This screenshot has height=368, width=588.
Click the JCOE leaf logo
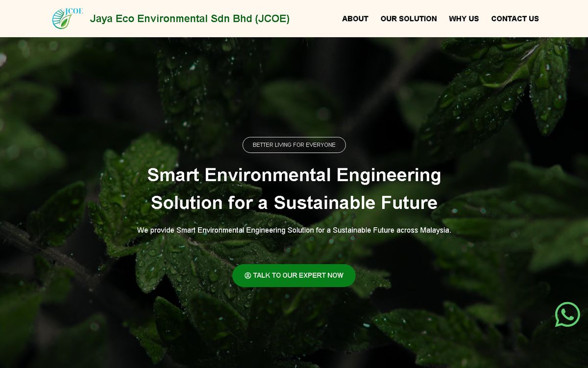(x=68, y=18)
